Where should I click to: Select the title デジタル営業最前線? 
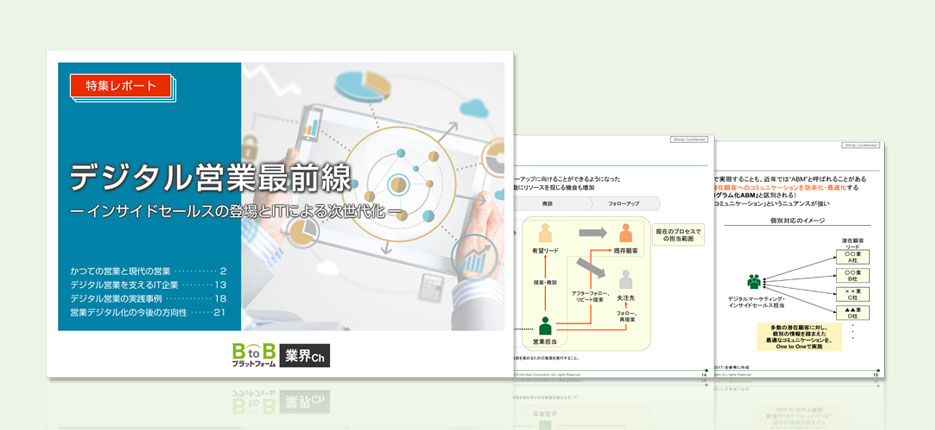click(210, 178)
